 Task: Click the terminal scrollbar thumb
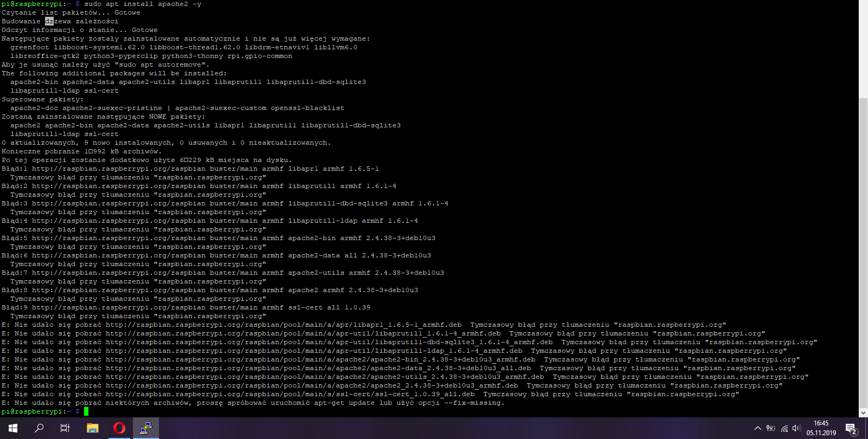tap(863, 253)
